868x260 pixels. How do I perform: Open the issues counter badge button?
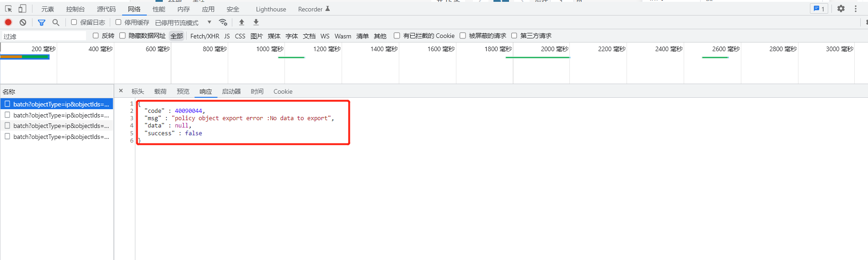coord(819,9)
